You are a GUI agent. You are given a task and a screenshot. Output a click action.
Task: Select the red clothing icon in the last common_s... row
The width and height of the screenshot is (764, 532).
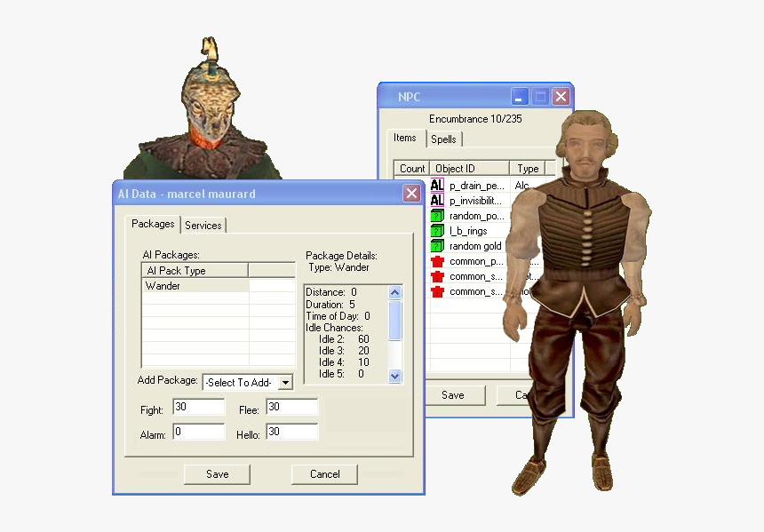[437, 291]
